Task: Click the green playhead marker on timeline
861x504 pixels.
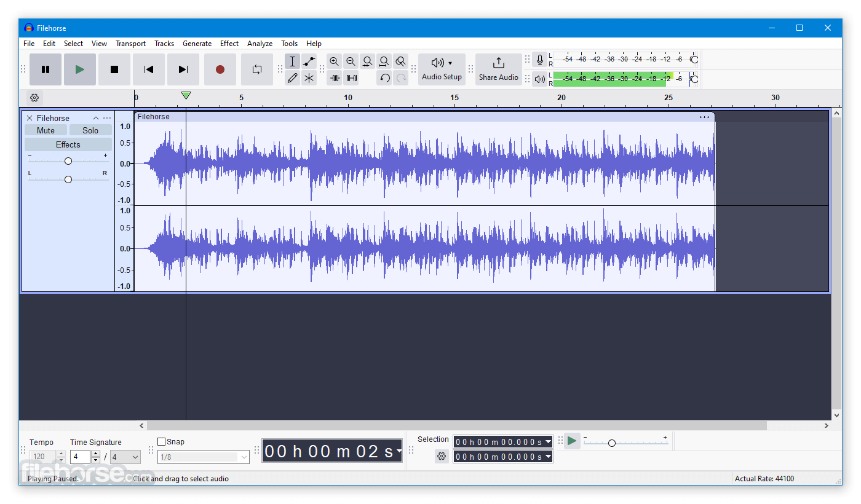Action: click(x=186, y=95)
